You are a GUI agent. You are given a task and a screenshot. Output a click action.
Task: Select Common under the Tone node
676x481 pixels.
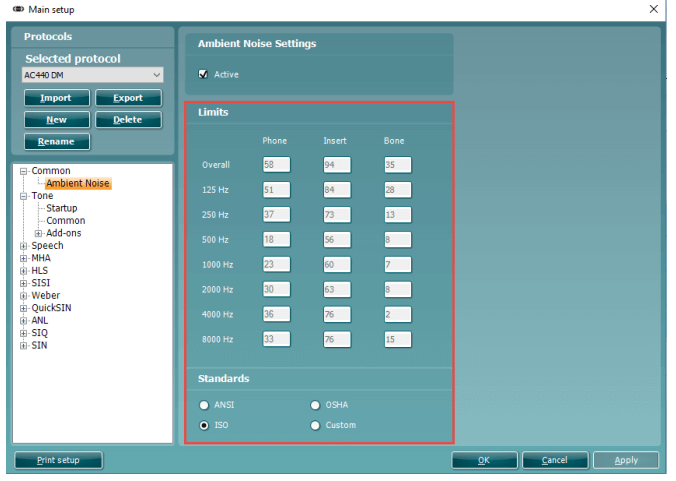coord(66,221)
